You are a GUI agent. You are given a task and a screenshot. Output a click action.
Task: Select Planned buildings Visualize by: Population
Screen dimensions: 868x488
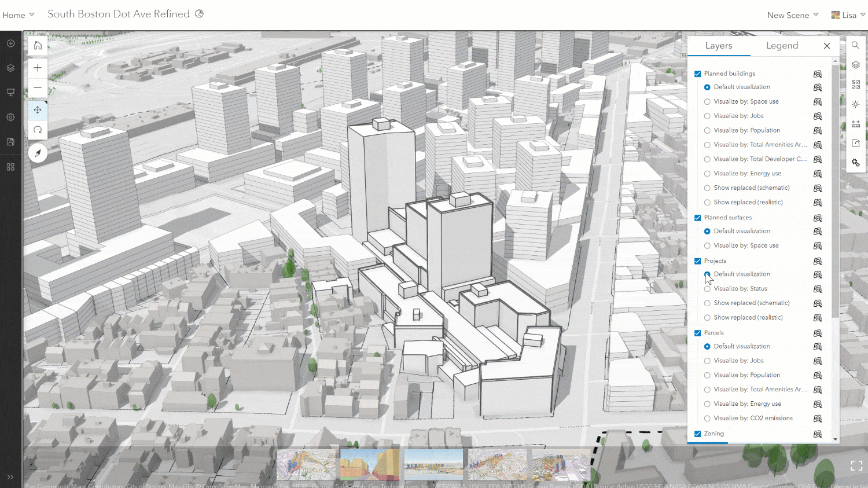click(707, 131)
